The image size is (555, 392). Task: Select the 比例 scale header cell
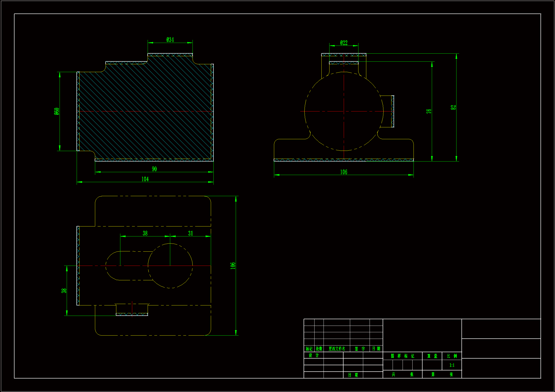452,356
